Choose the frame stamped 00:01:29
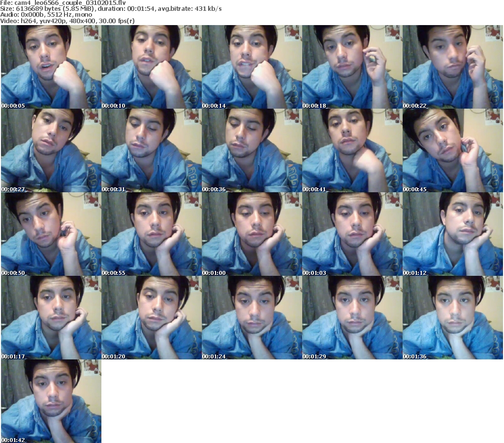The width and height of the screenshot is (504, 443). (x=352, y=318)
